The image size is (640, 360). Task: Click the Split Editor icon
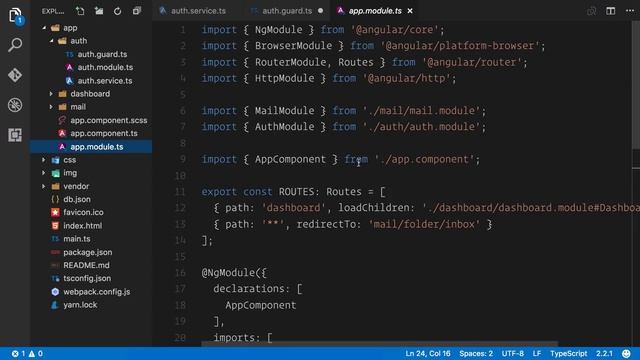(x=611, y=11)
